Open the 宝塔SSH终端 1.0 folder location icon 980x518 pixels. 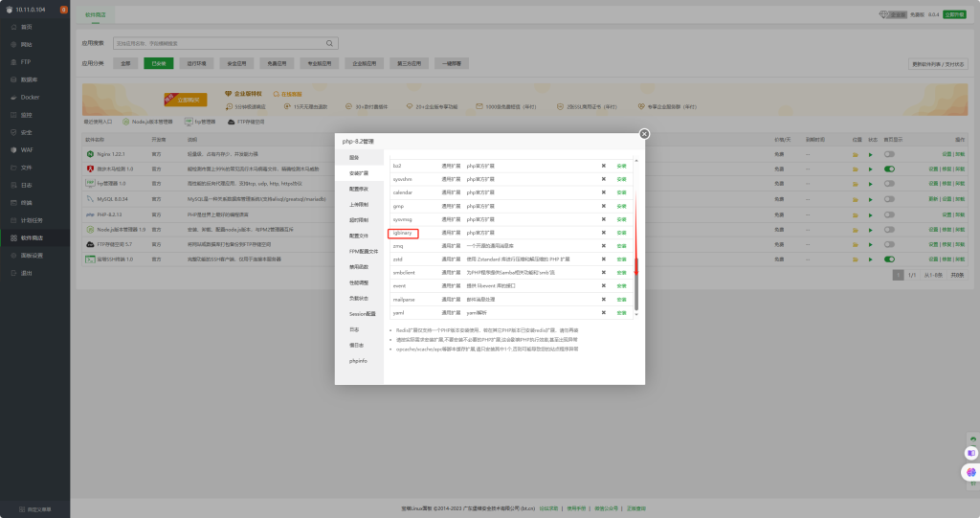[855, 259]
